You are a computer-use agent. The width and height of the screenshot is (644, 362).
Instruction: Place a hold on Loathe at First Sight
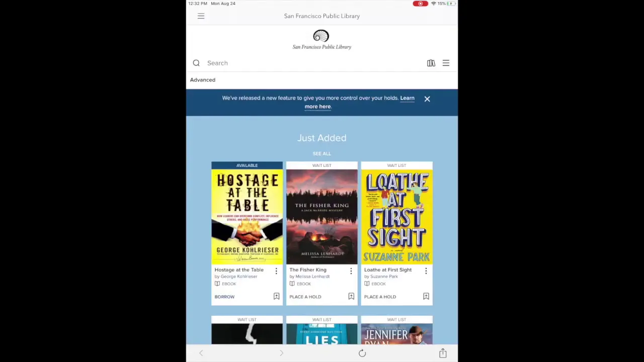[380, 297]
